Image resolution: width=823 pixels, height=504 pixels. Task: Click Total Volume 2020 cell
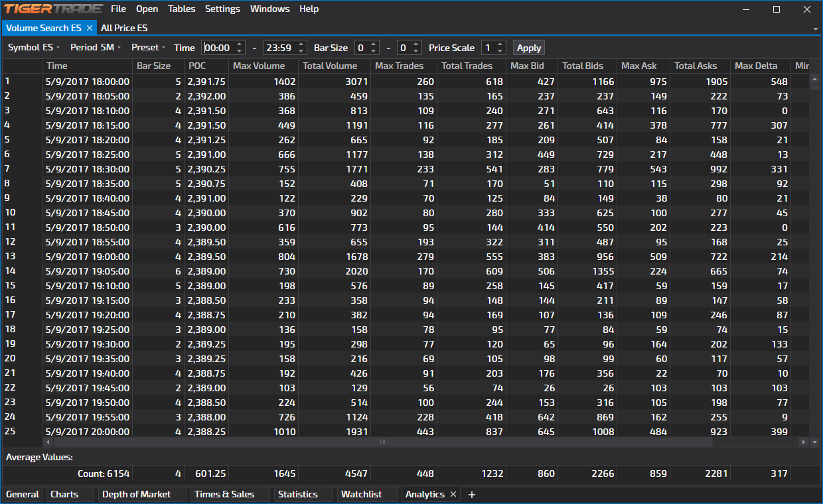pyautogui.click(x=335, y=271)
